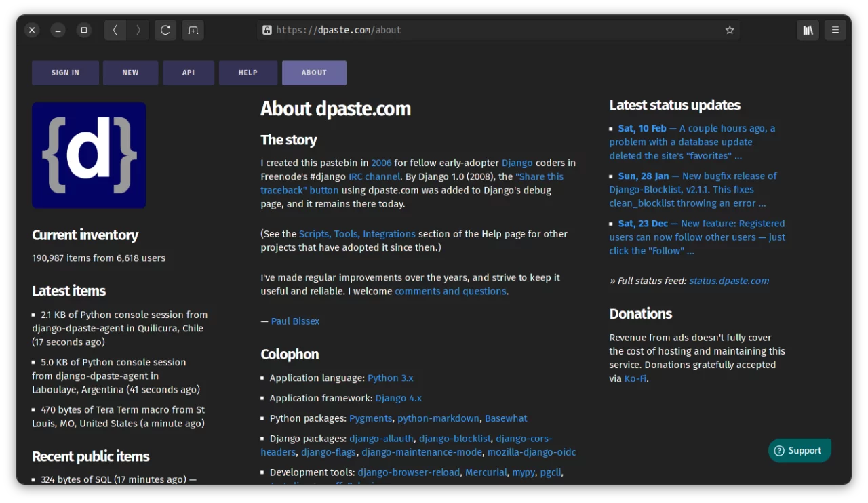Click the padlock site security icon
This screenshot has height=503, width=868.
pos(267,30)
